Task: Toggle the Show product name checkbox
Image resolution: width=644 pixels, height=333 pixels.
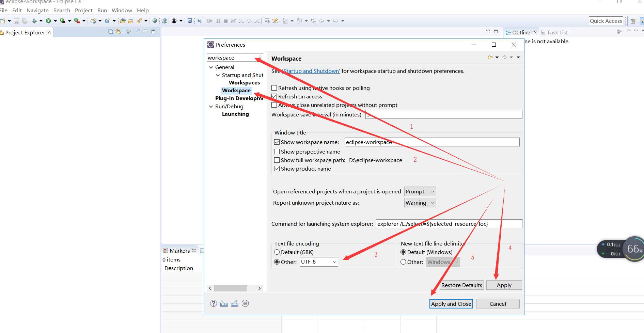Action: point(277,169)
